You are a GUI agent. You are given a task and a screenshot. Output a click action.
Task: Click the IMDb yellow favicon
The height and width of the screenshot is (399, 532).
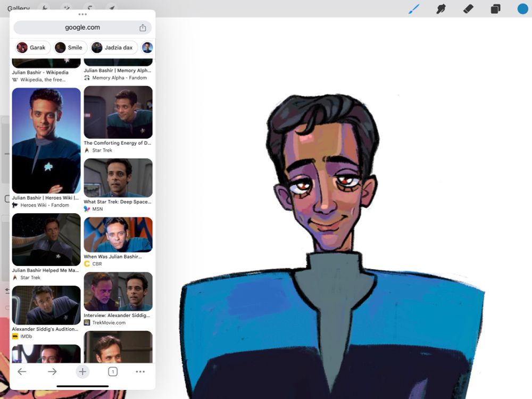coord(15,336)
